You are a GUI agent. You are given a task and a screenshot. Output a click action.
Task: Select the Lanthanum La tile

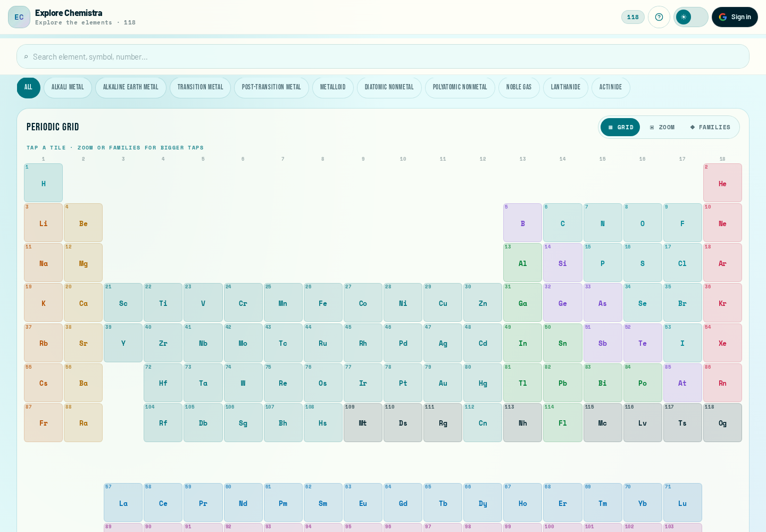tap(123, 503)
